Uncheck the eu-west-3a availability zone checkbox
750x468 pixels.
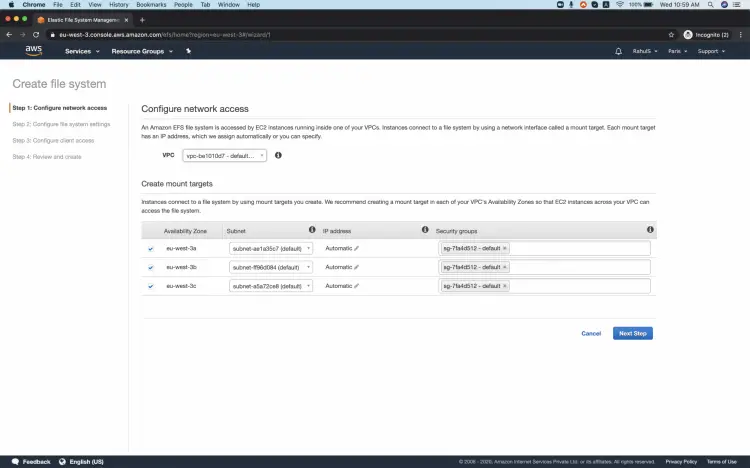(151, 248)
